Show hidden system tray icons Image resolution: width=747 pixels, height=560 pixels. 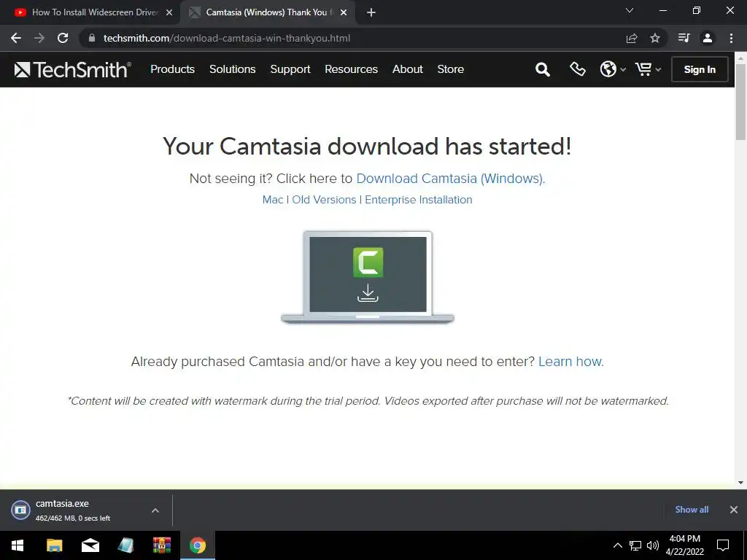[x=617, y=545]
